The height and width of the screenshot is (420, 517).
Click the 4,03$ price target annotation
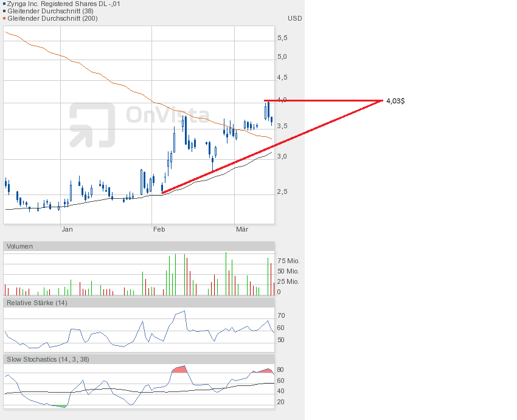click(x=395, y=101)
